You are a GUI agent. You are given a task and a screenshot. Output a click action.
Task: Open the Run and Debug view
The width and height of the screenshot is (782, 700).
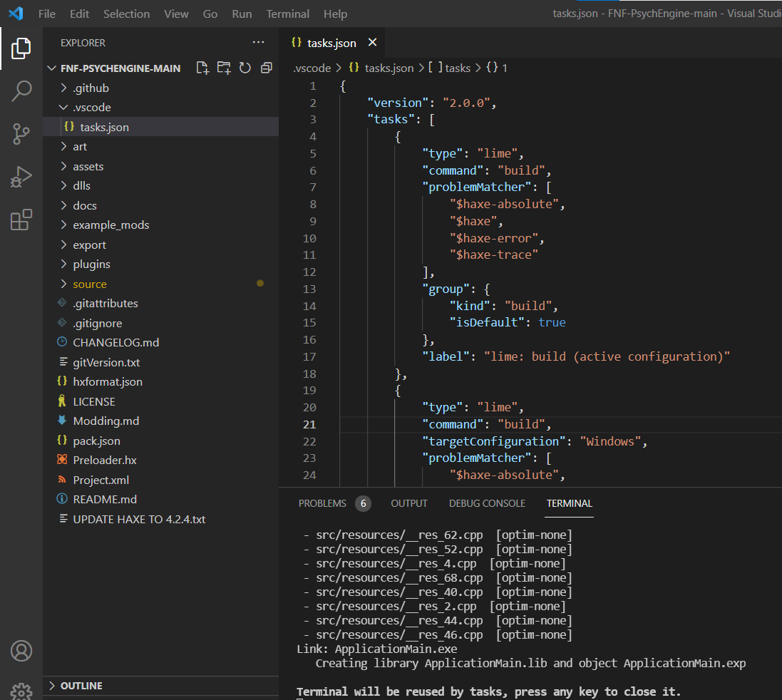(x=21, y=177)
